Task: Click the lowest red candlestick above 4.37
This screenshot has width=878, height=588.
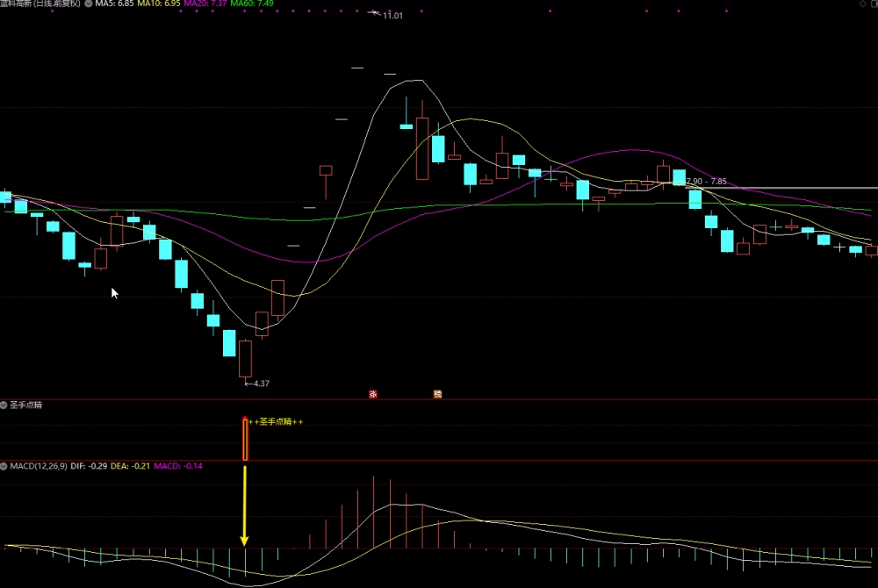Action: (x=245, y=359)
